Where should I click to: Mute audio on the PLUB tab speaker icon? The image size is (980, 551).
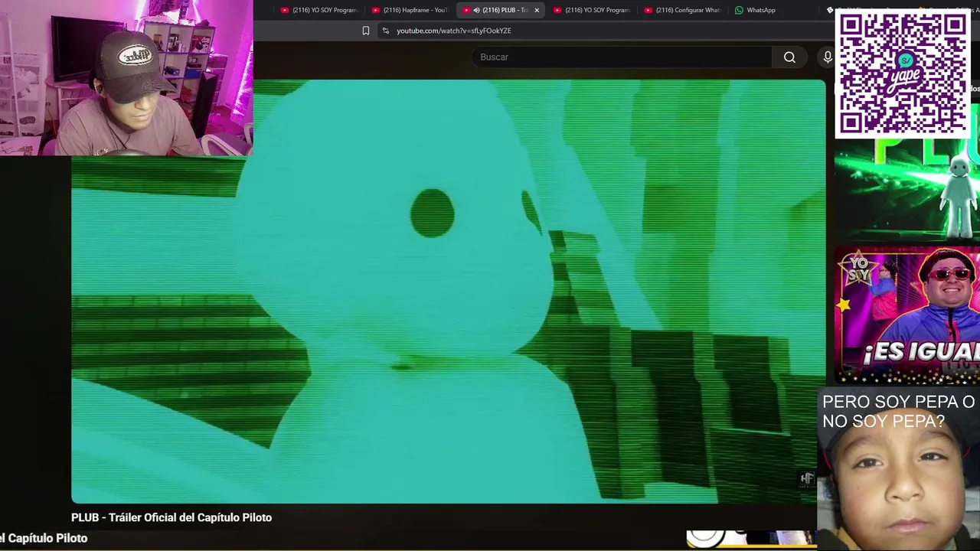point(476,10)
